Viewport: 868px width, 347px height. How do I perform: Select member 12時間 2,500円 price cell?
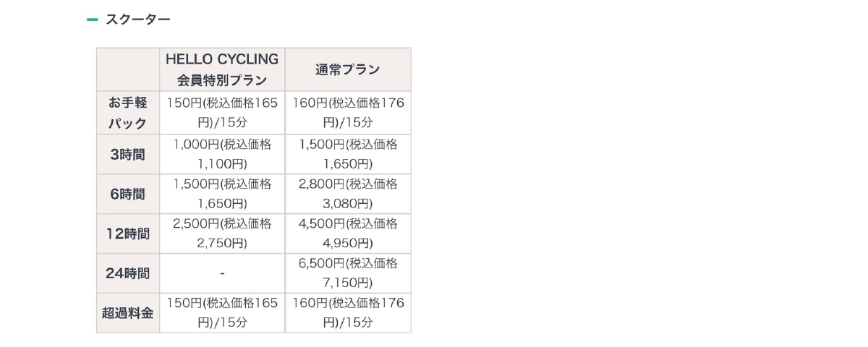tap(222, 234)
